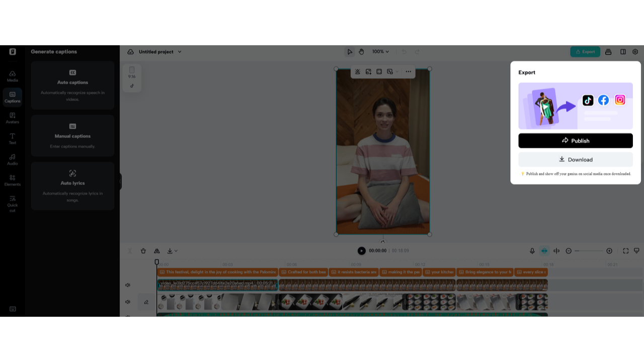Choose Manual captions option
The image size is (644, 362).
point(72,136)
